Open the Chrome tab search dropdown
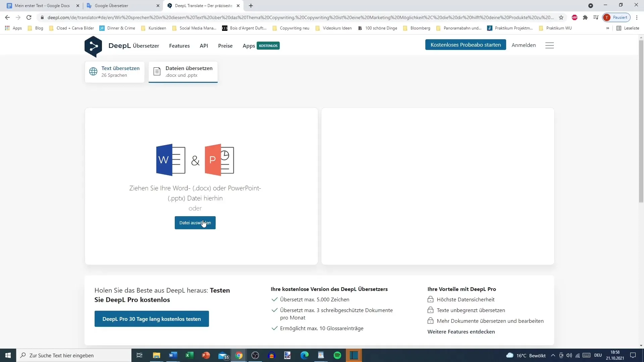The width and height of the screenshot is (644, 362). 591,6
